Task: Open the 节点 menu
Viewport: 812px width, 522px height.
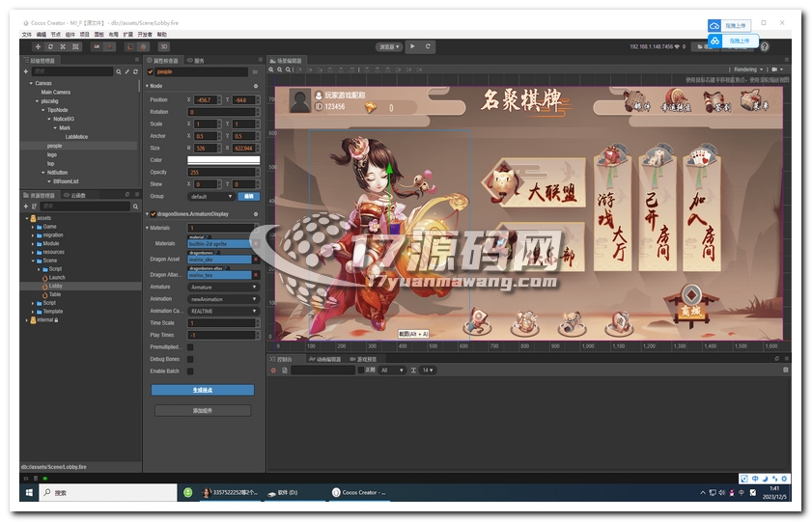Action: click(x=55, y=34)
